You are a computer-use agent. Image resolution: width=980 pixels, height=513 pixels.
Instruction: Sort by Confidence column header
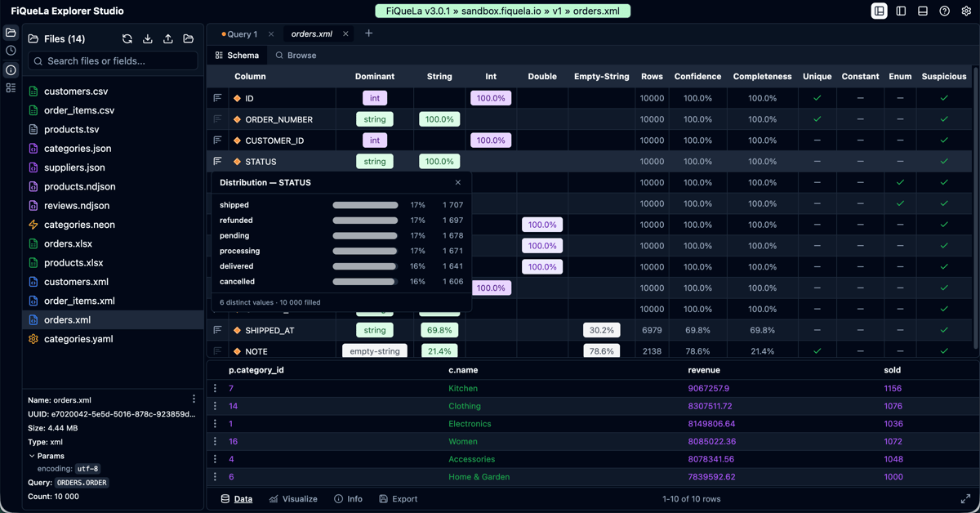(697, 77)
